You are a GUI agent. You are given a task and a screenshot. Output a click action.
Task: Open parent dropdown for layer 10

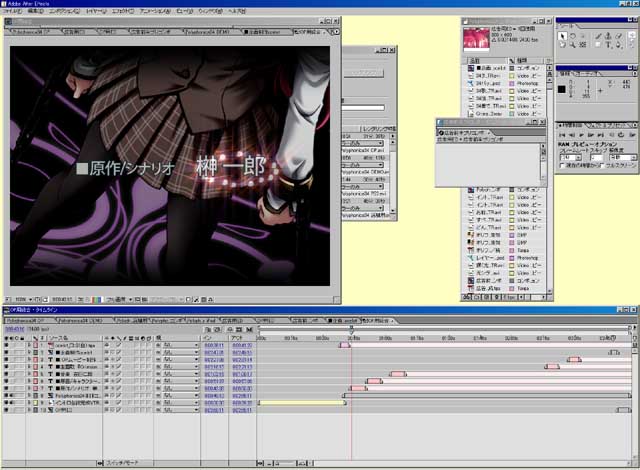[x=180, y=410]
